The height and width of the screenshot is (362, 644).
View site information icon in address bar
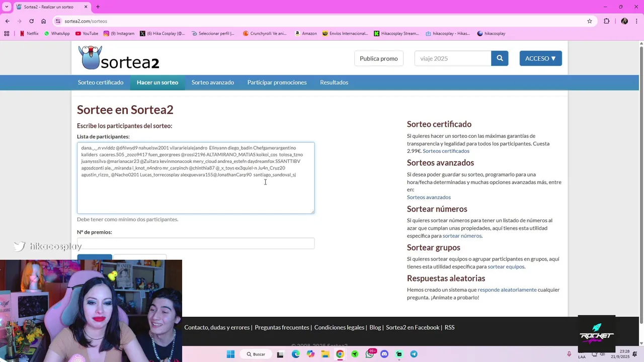pos(58,21)
